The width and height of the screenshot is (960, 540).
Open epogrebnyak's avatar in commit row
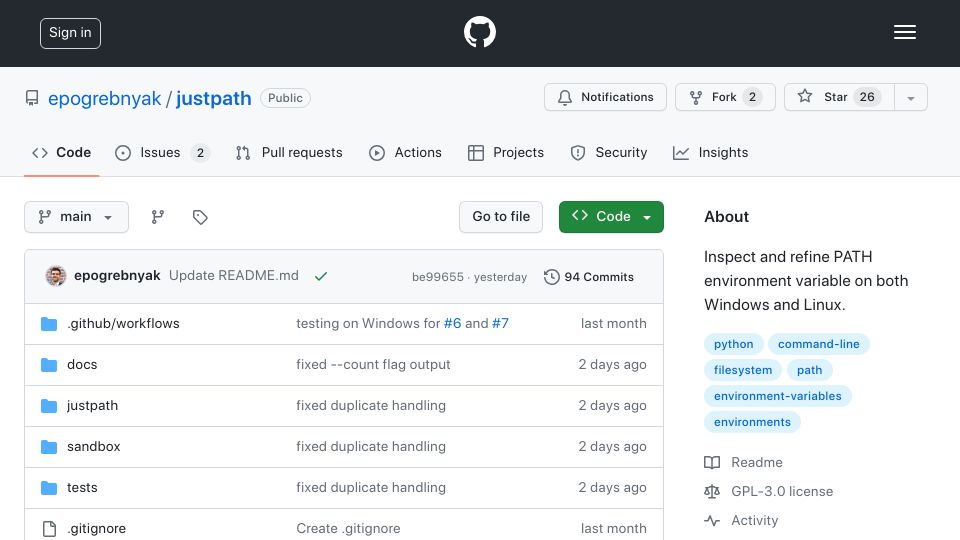click(x=56, y=276)
